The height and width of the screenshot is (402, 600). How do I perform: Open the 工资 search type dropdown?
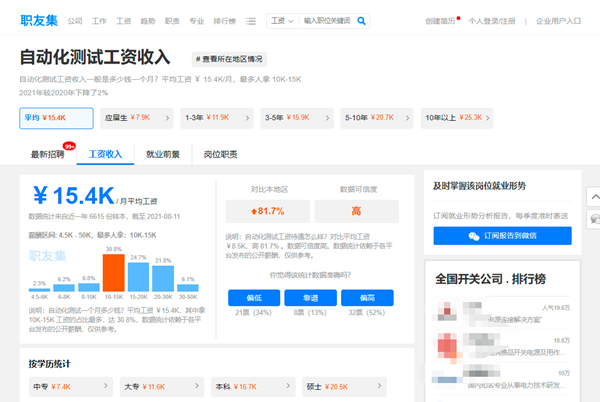click(x=282, y=21)
